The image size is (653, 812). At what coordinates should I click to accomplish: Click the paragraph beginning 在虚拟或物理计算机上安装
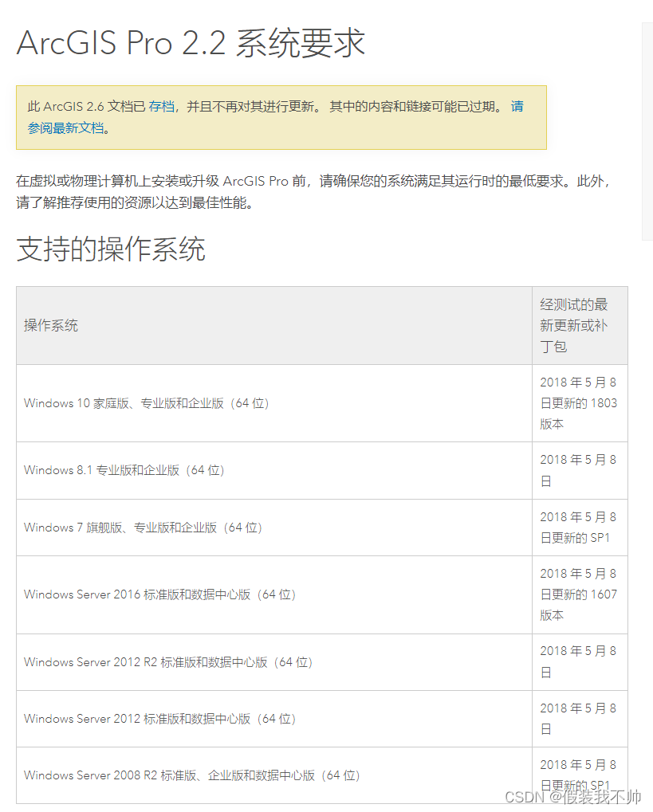click(314, 191)
